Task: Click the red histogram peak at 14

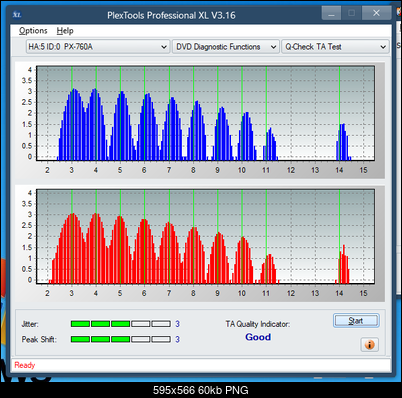Action: point(343,264)
